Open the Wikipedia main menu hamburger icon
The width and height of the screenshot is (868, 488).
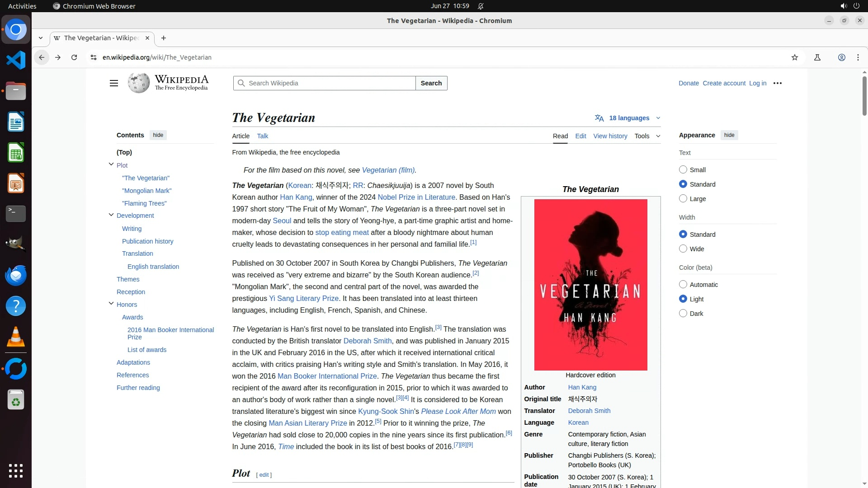click(114, 83)
